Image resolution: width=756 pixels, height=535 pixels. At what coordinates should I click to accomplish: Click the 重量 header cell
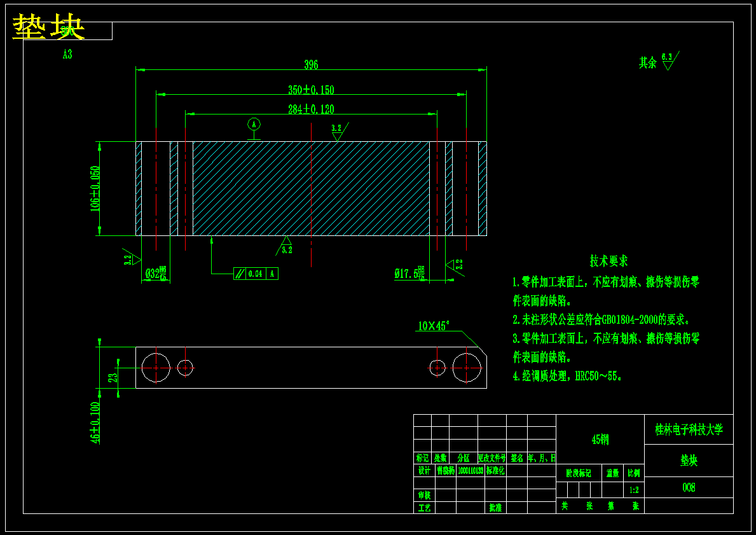(613, 473)
